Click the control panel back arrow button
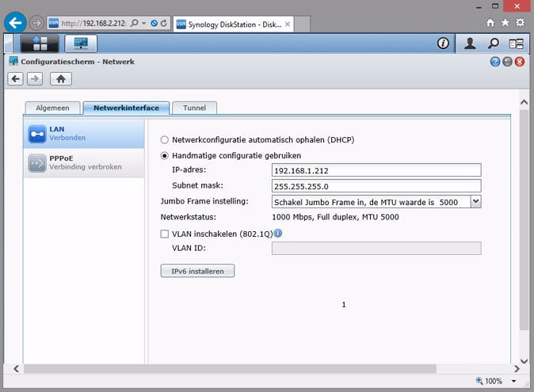The height and width of the screenshot is (392, 534). pos(15,79)
